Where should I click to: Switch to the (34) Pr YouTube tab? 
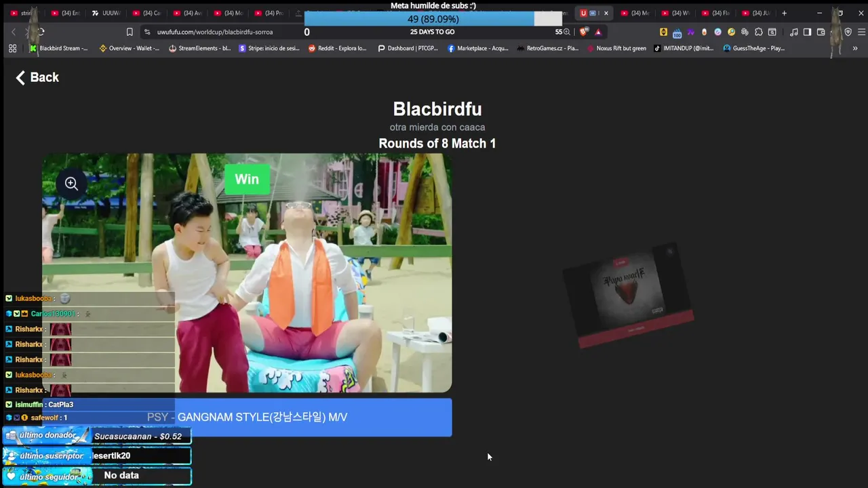click(269, 13)
